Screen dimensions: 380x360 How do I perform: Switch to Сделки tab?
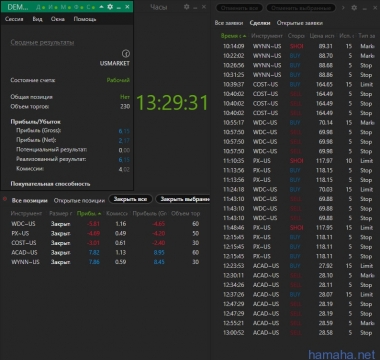(260, 23)
